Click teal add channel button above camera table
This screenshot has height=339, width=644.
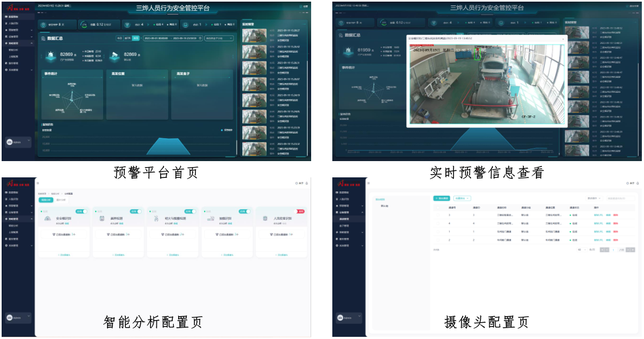tap(441, 199)
